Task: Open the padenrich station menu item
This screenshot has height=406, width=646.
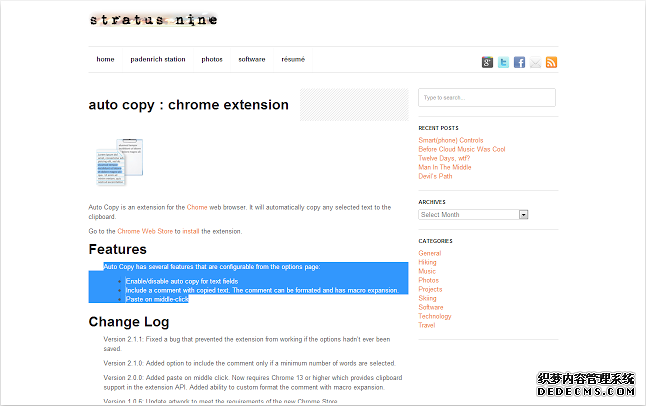Action: [x=158, y=59]
